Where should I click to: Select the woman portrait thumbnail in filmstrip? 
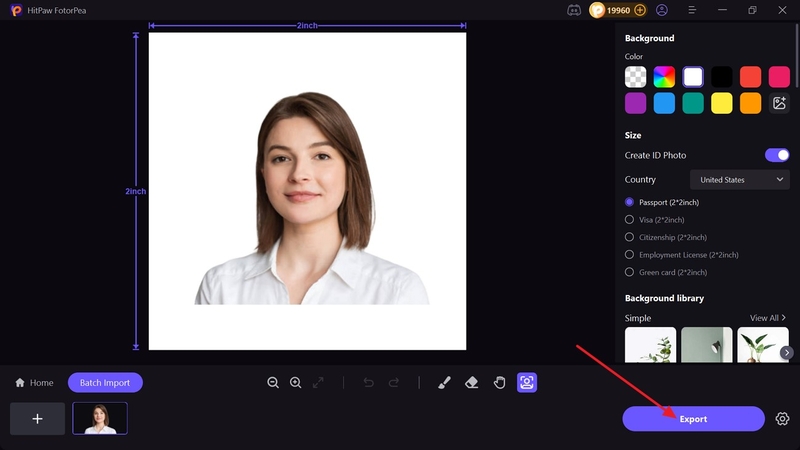coord(100,418)
